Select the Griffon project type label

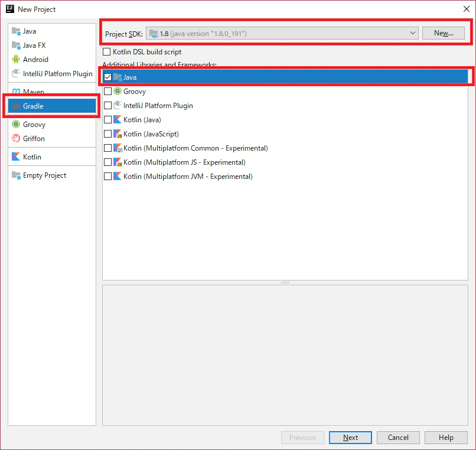34,138
